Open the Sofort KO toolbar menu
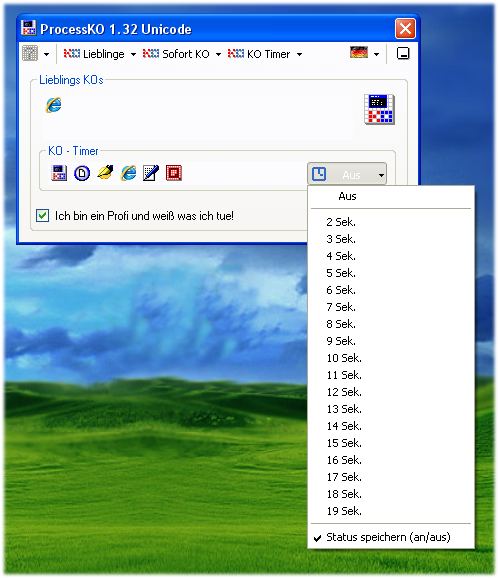Screen dimensions: 498x578 point(176,54)
